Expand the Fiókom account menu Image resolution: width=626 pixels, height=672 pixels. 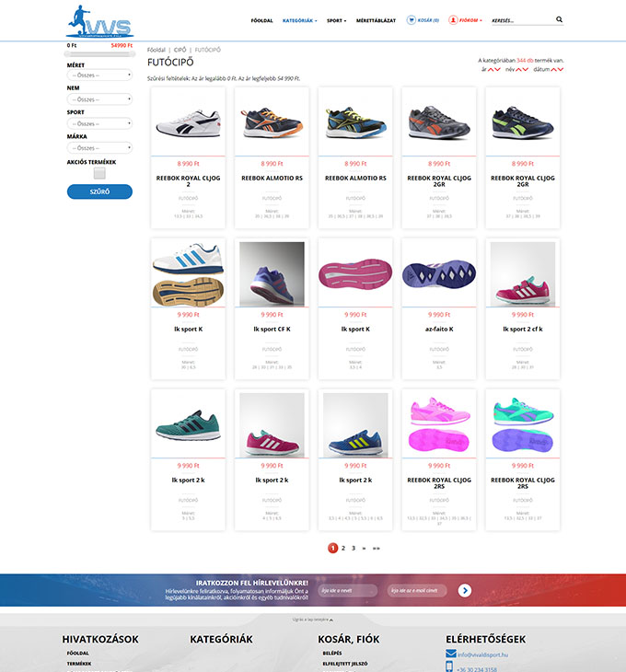click(x=470, y=20)
